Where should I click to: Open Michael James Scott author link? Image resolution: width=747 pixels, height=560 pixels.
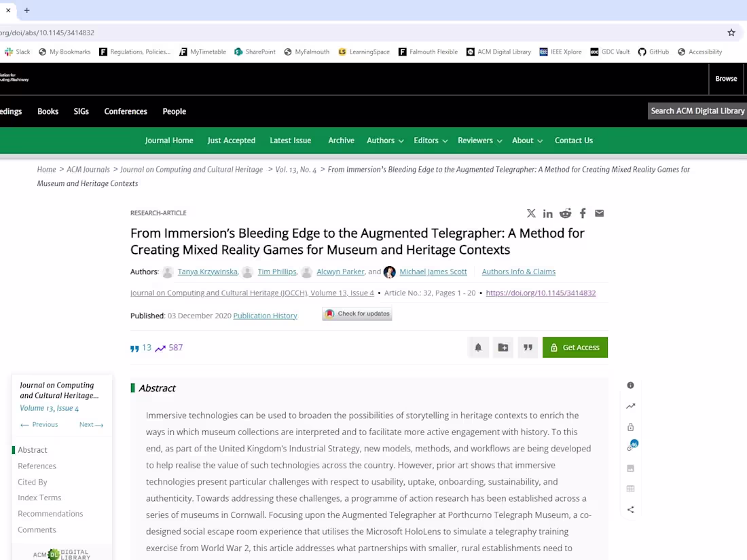pyautogui.click(x=433, y=272)
